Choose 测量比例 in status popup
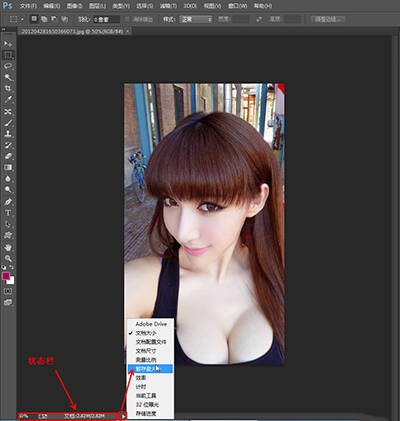The width and height of the screenshot is (400, 421). pos(151,360)
